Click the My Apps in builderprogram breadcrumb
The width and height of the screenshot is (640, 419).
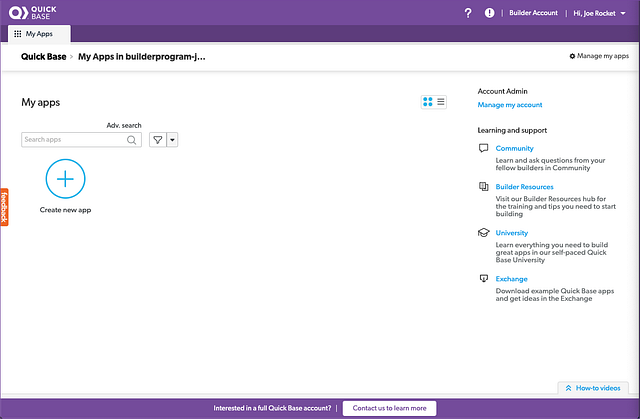[x=142, y=57]
